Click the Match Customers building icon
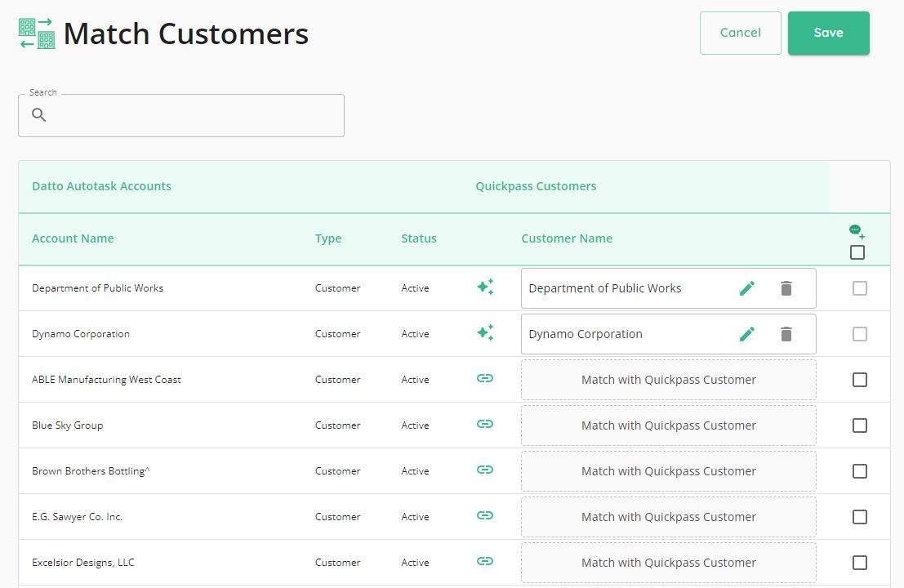Viewport: 904px width, 588px height. coord(37,33)
